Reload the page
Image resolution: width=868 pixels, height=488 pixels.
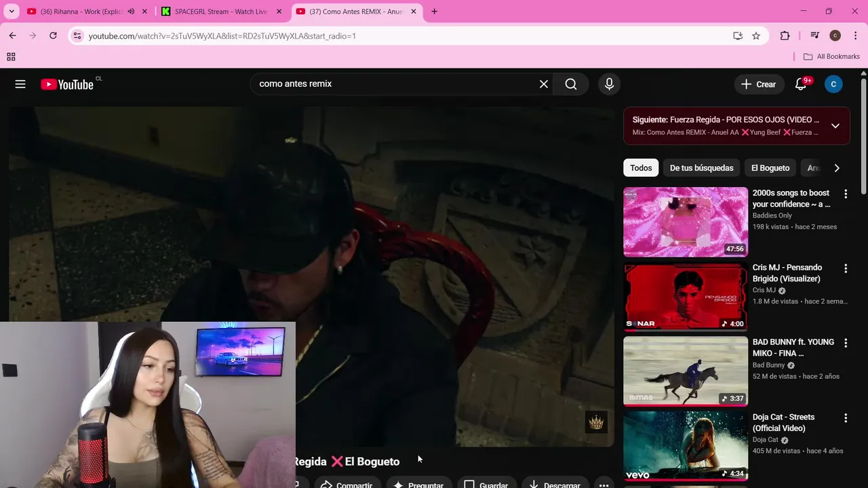point(53,36)
